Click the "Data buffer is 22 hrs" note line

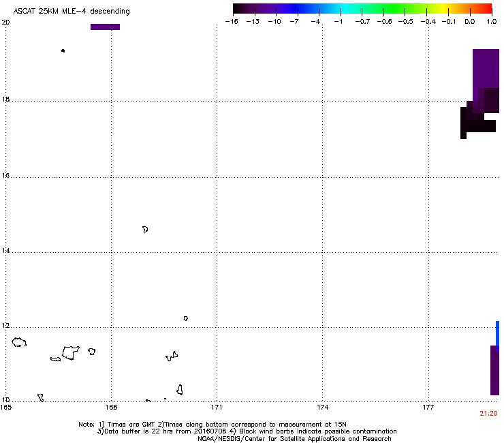click(247, 431)
